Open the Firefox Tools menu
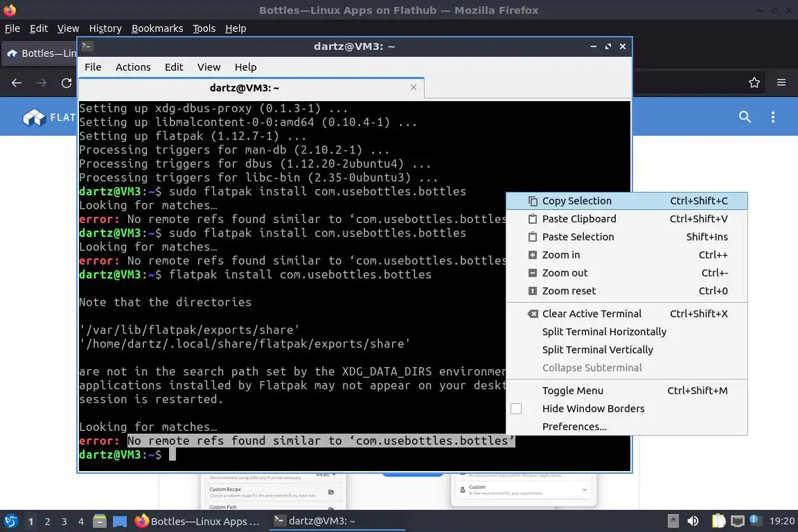 (x=204, y=28)
